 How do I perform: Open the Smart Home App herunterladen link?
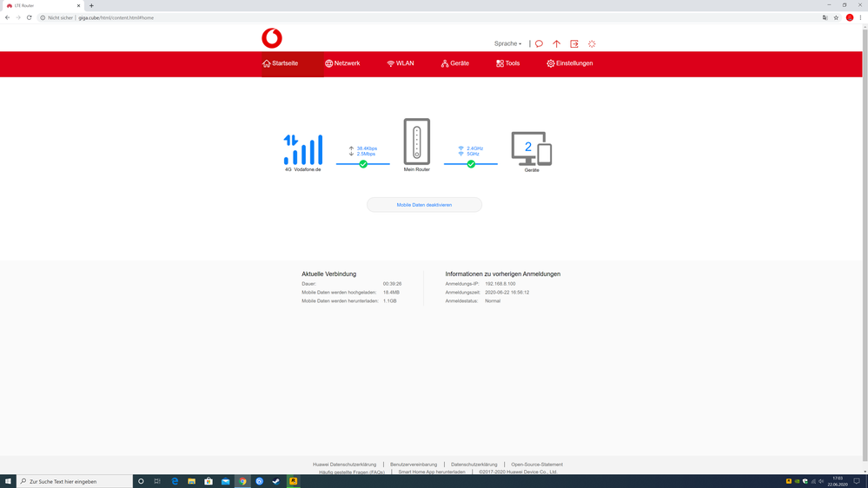432,472
